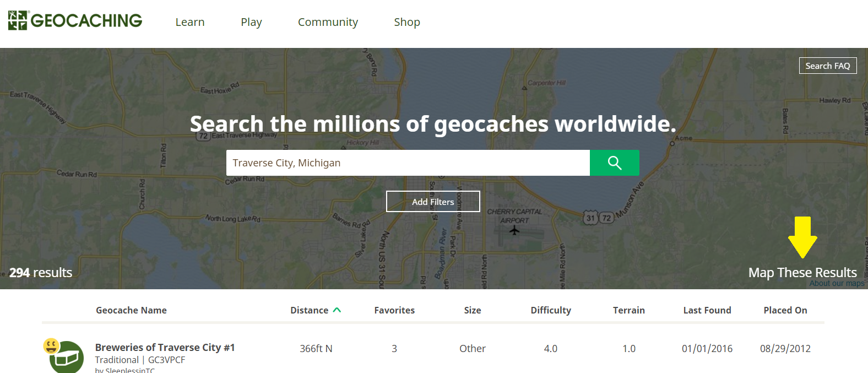Sort results by Difficulty

coord(551,310)
